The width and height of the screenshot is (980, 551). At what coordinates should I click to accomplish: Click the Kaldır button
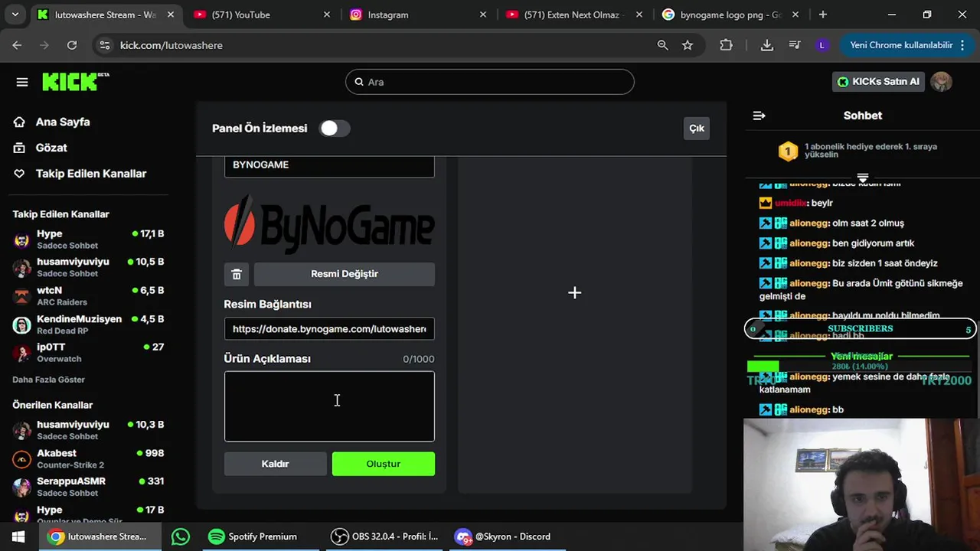point(275,464)
